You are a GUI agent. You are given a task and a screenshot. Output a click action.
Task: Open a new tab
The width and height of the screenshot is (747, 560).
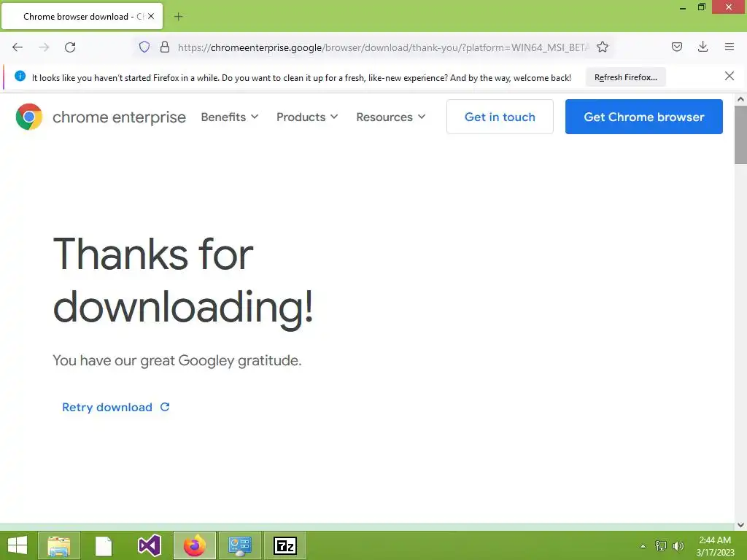(x=178, y=17)
